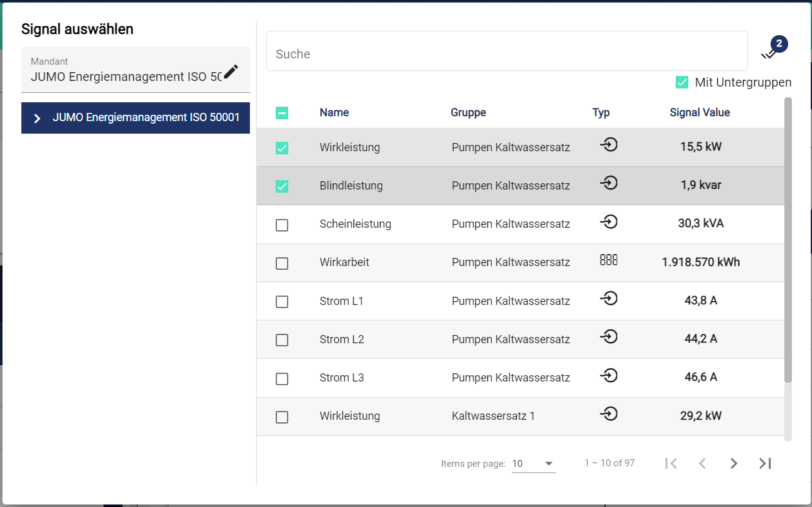
Task: Sort by the Name column header
Action: point(334,113)
